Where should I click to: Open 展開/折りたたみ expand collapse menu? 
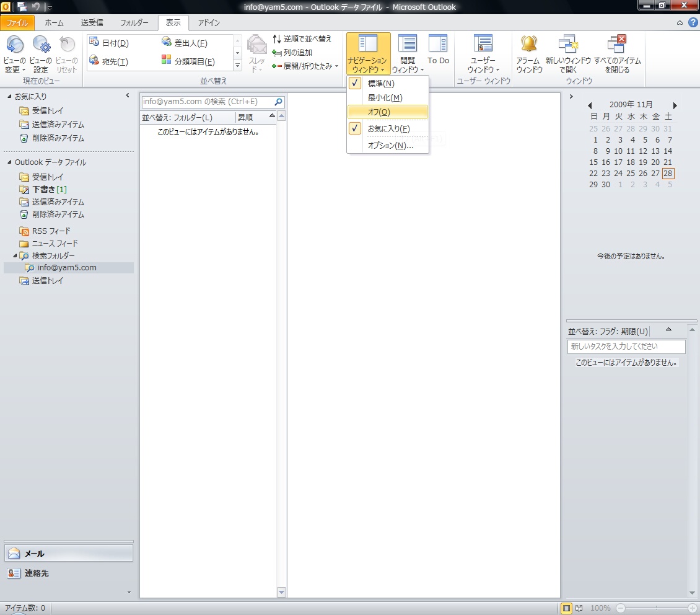click(305, 66)
